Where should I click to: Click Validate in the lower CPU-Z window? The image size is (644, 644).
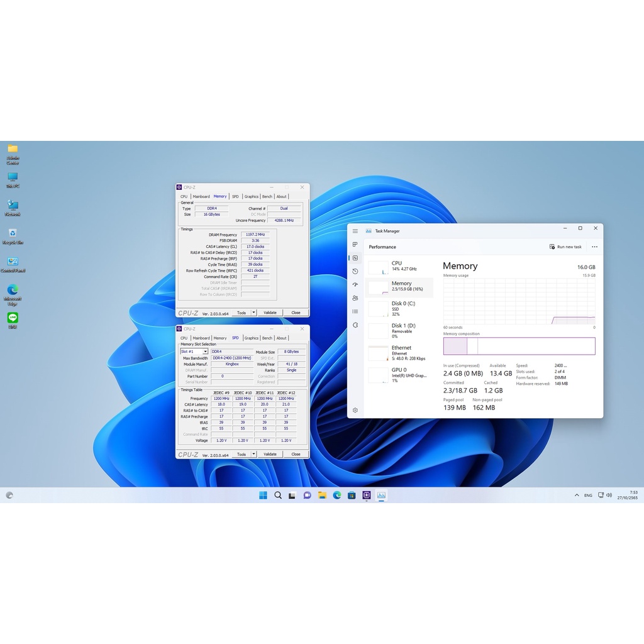pyautogui.click(x=270, y=454)
